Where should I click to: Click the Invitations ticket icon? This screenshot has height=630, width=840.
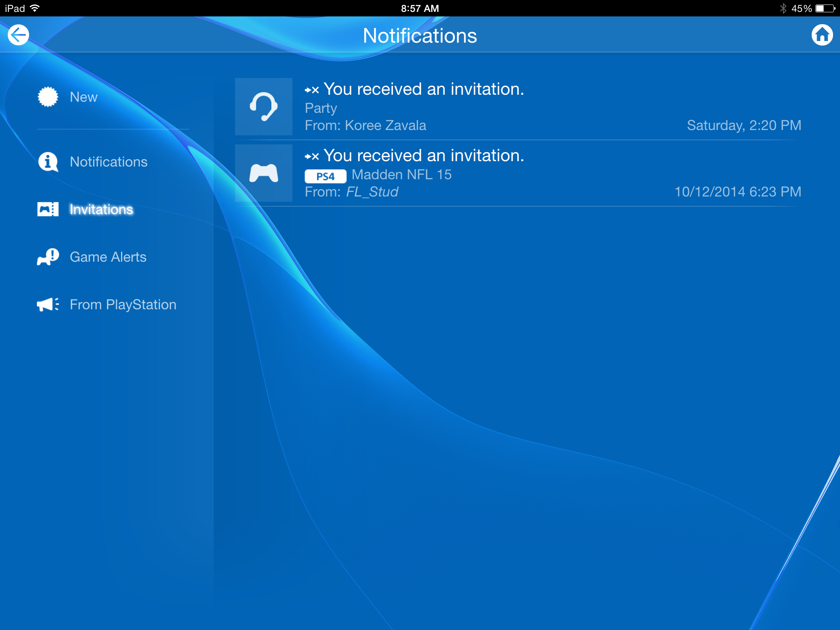tap(48, 209)
